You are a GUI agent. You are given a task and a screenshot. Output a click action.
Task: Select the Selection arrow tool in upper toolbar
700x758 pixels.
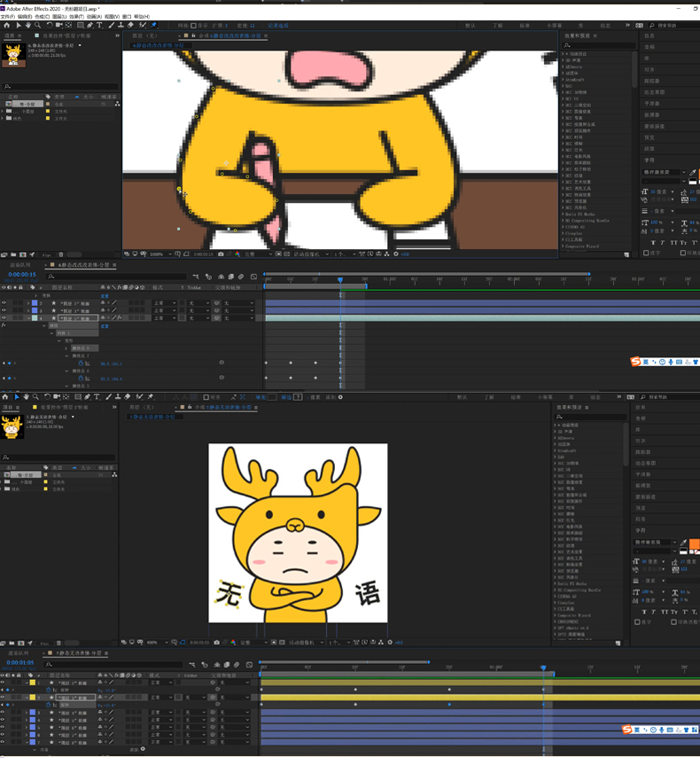pos(19,25)
